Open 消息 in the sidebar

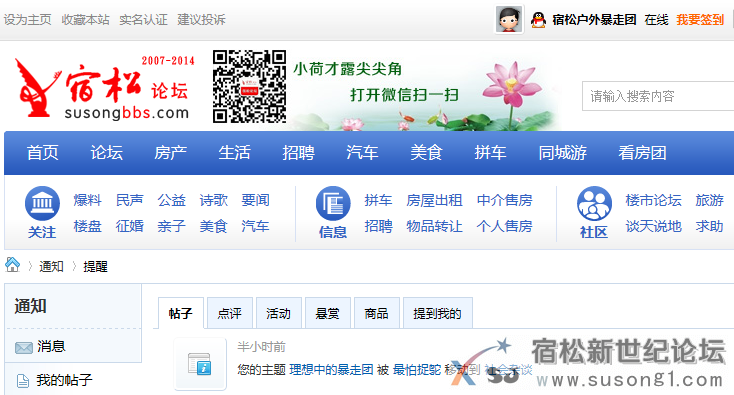click(x=51, y=347)
